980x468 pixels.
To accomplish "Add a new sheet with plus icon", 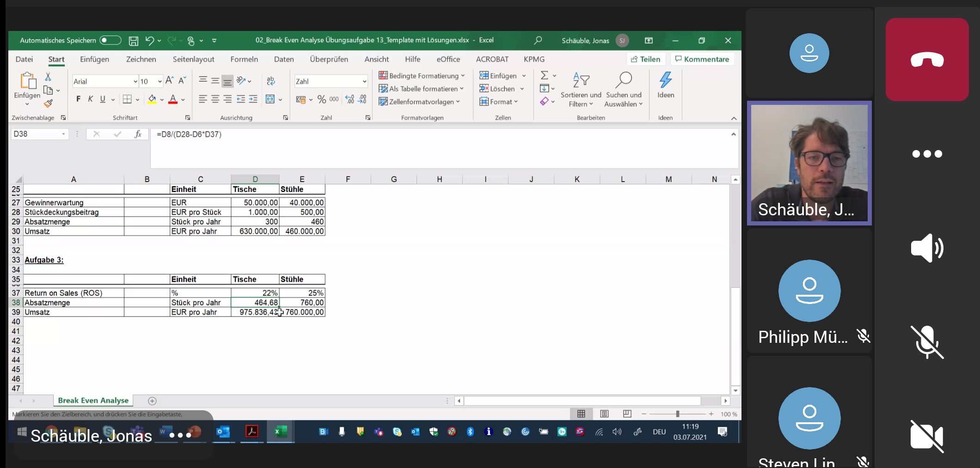I will click(152, 401).
